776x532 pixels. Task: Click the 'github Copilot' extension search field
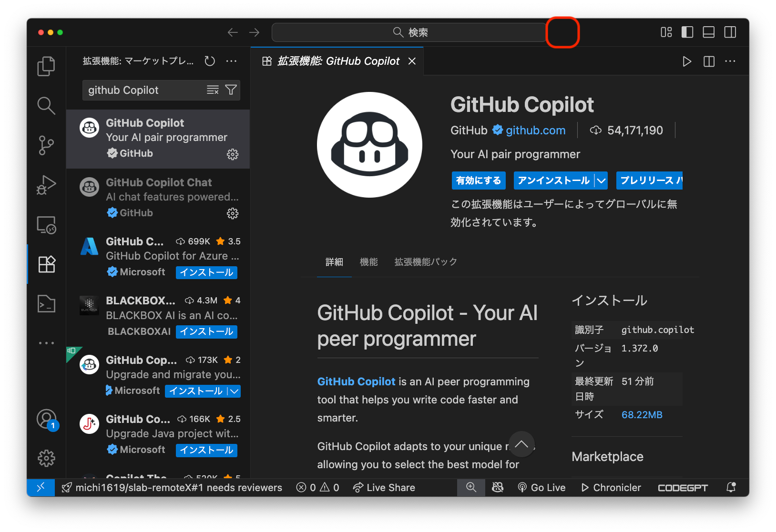coord(145,90)
